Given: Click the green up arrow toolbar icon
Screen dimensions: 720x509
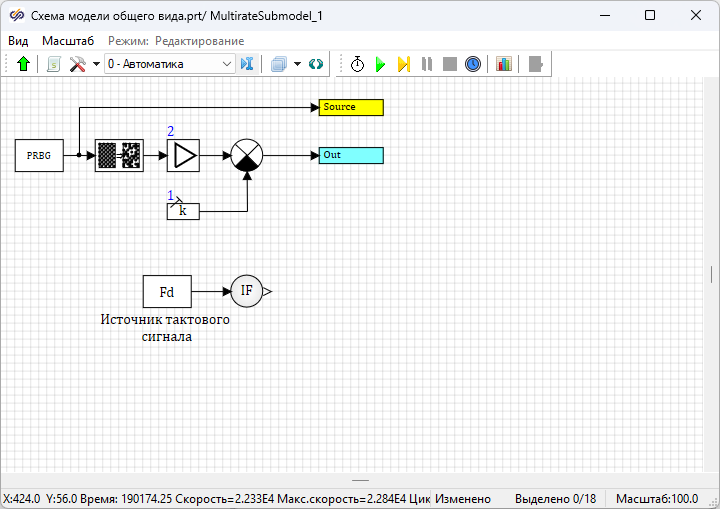Looking at the screenshot, I should pyautogui.click(x=23, y=64).
